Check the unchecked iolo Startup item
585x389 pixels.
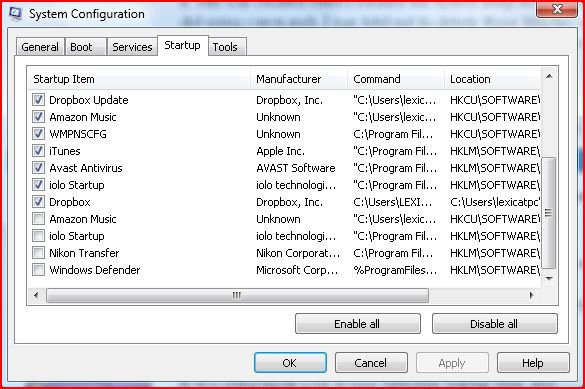pyautogui.click(x=38, y=236)
